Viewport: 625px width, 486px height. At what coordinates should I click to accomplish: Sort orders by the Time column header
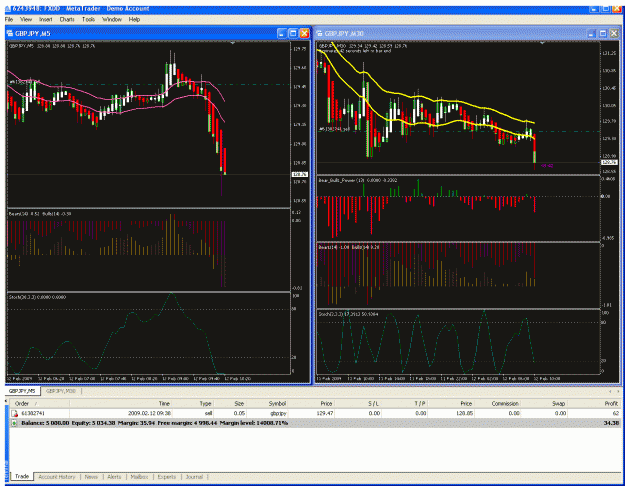tap(121, 403)
